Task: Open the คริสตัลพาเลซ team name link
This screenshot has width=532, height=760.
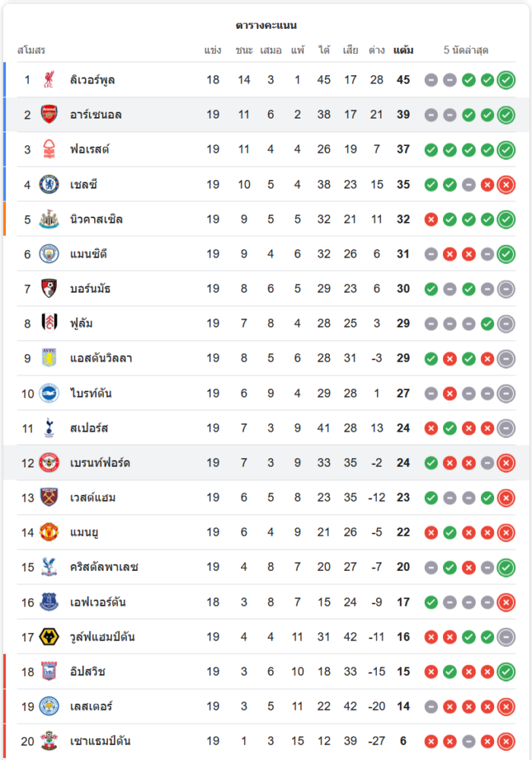Action: coord(104,567)
